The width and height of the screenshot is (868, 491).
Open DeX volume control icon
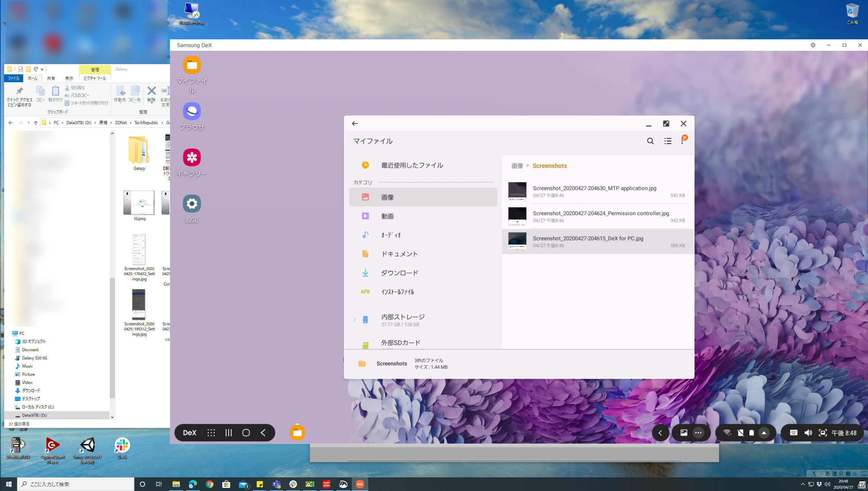pyautogui.click(x=808, y=433)
